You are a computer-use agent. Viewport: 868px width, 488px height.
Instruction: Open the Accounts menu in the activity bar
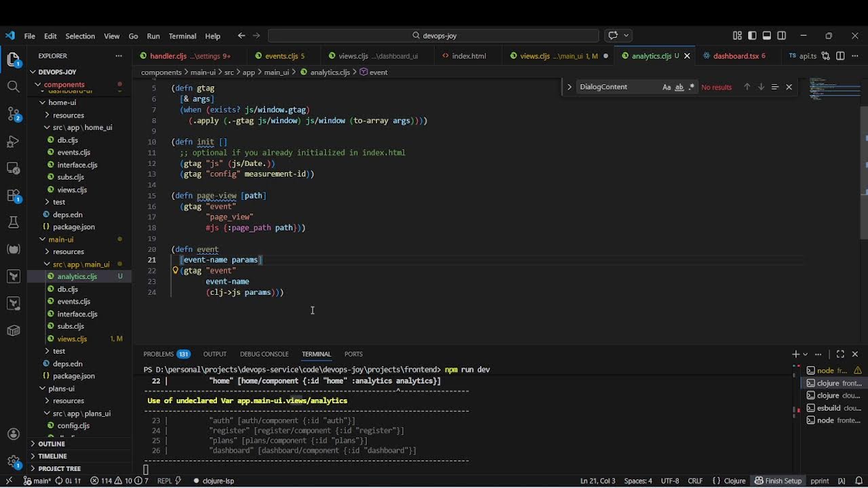coord(13,434)
